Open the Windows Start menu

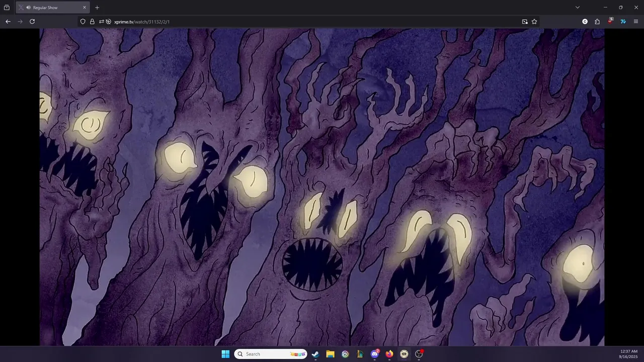click(x=225, y=354)
